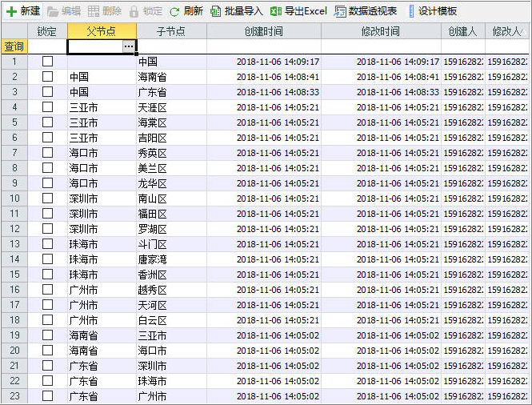This screenshot has height=405, width=532.
Task: Click the 编辑 folder icon
Action: pyautogui.click(x=53, y=11)
